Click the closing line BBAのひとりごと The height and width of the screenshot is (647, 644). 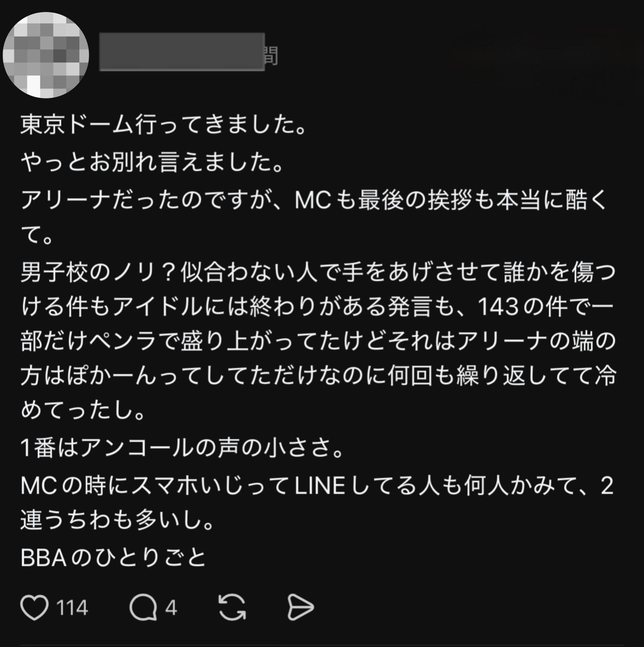[113, 558]
